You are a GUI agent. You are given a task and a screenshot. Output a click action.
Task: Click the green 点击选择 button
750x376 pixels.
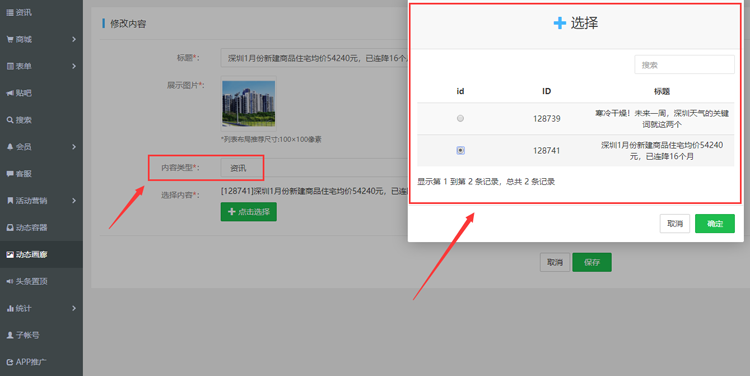pos(249,212)
